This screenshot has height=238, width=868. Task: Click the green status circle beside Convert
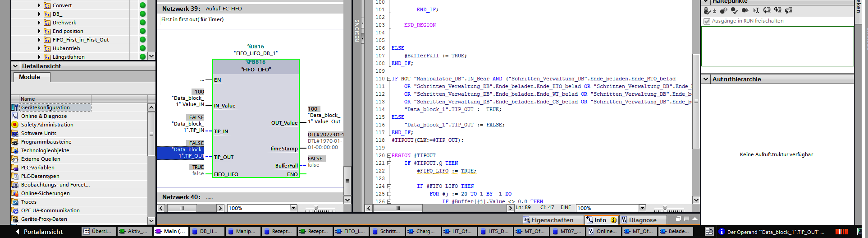tap(142, 5)
